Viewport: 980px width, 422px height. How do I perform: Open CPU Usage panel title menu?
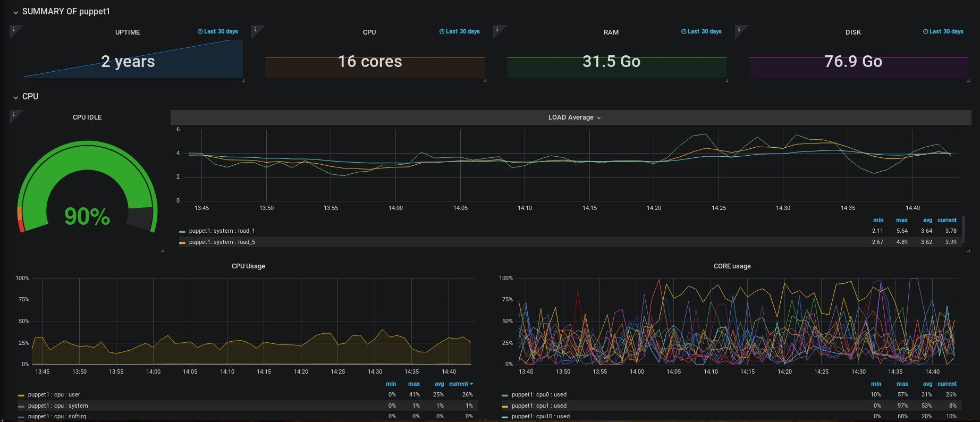(x=248, y=266)
